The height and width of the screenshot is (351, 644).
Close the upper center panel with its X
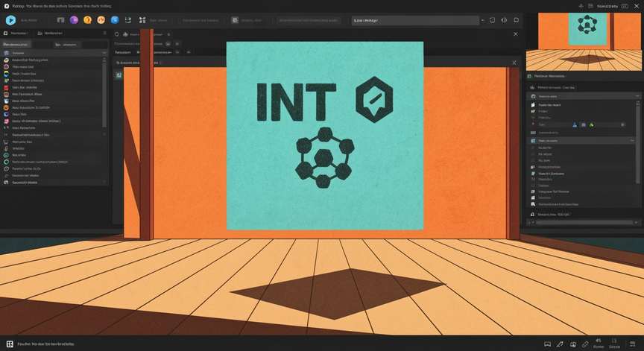tap(516, 34)
